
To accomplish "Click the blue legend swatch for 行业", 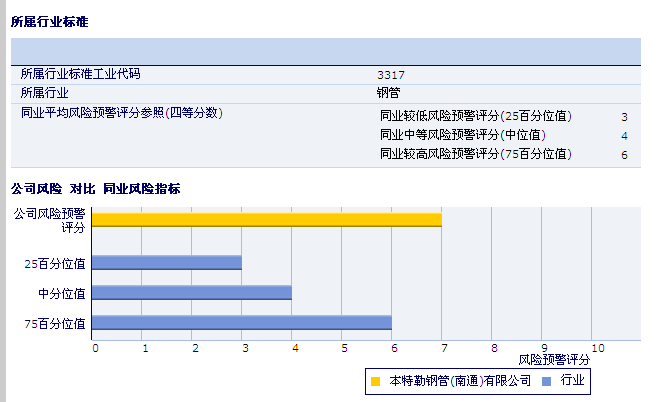I will click(545, 381).
